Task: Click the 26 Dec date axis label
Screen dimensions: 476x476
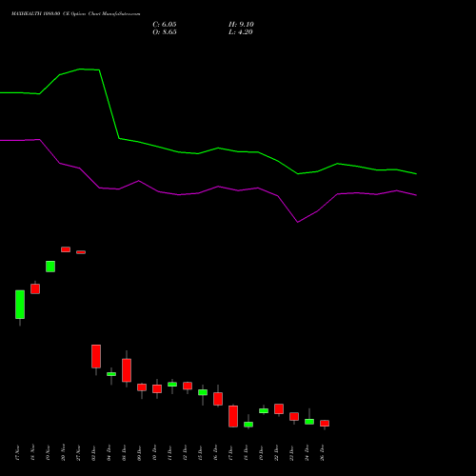Action: click(323, 453)
